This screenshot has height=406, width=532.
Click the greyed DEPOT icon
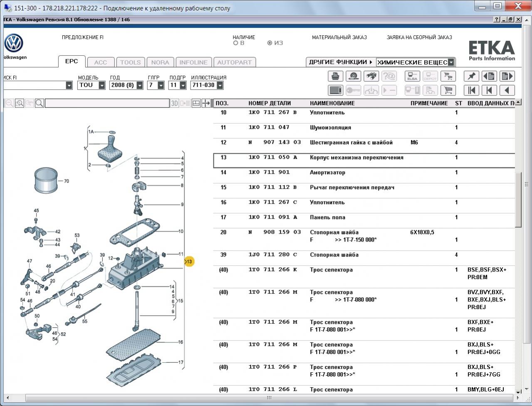(430, 76)
